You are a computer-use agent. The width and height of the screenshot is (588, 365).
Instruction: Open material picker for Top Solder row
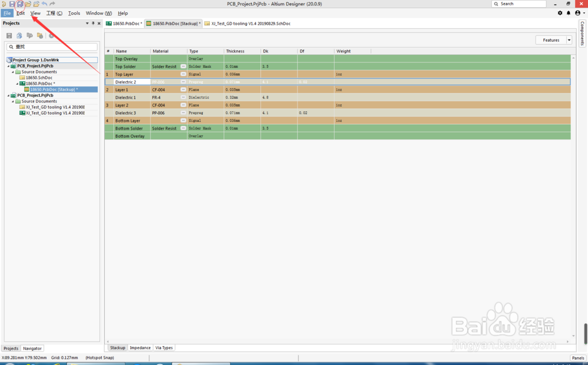coord(183,67)
